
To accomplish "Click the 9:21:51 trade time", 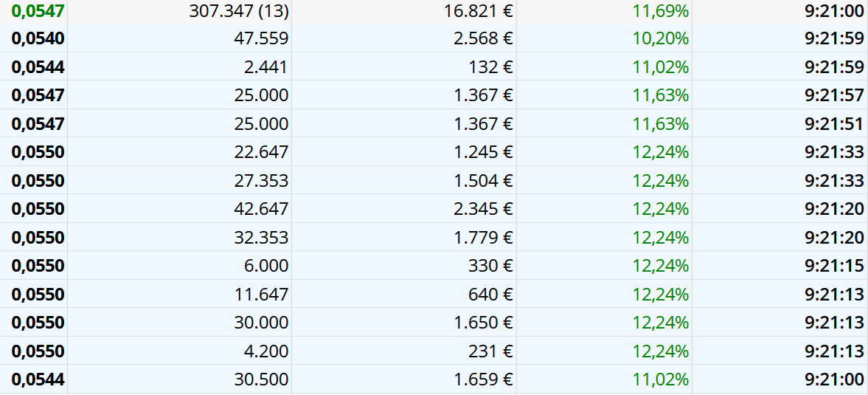I will (835, 123).
